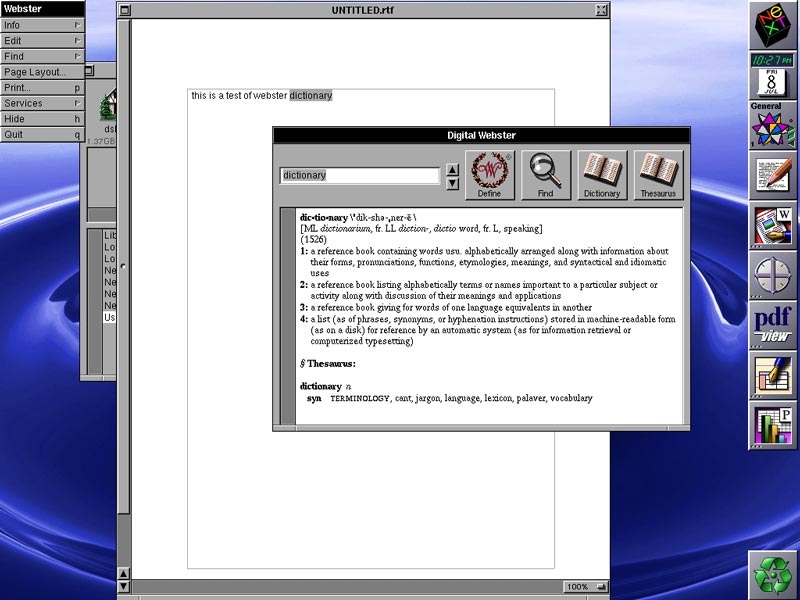Click definition number 4 text

pyautogui.click(x=487, y=330)
